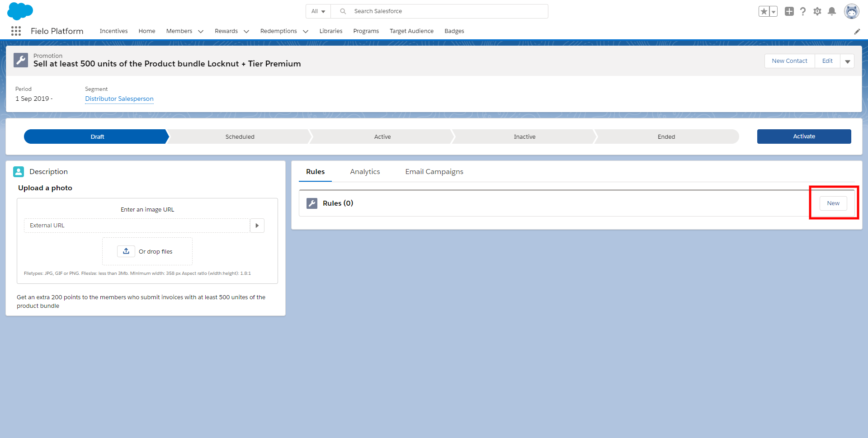This screenshot has width=868, height=438.
Task: Click the Activate button
Action: click(804, 137)
